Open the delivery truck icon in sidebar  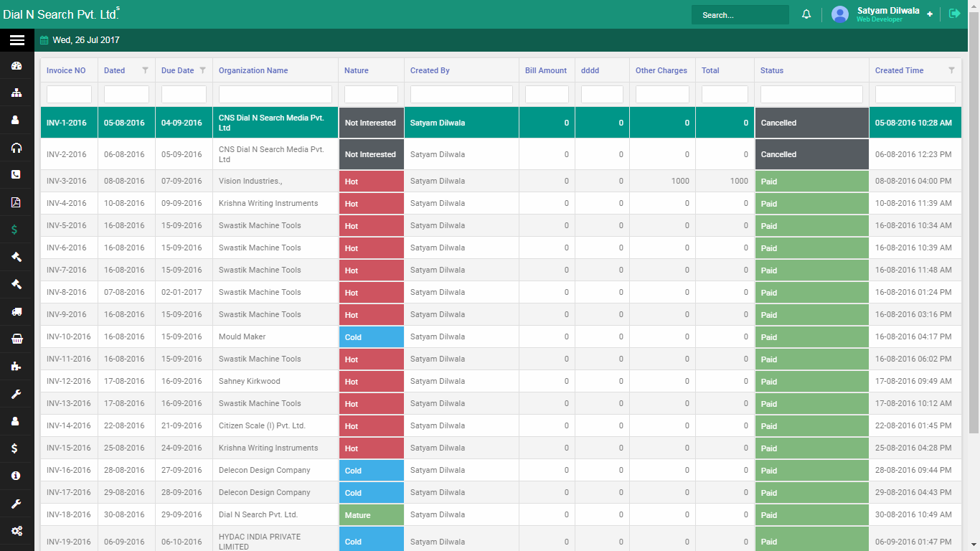17,312
